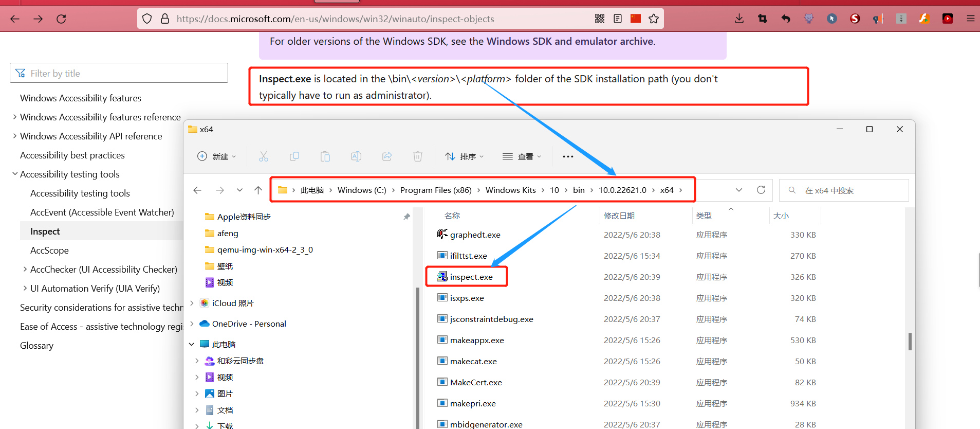Click Windows SDK and emulator archive link
The width and height of the screenshot is (980, 429).
coord(570,41)
